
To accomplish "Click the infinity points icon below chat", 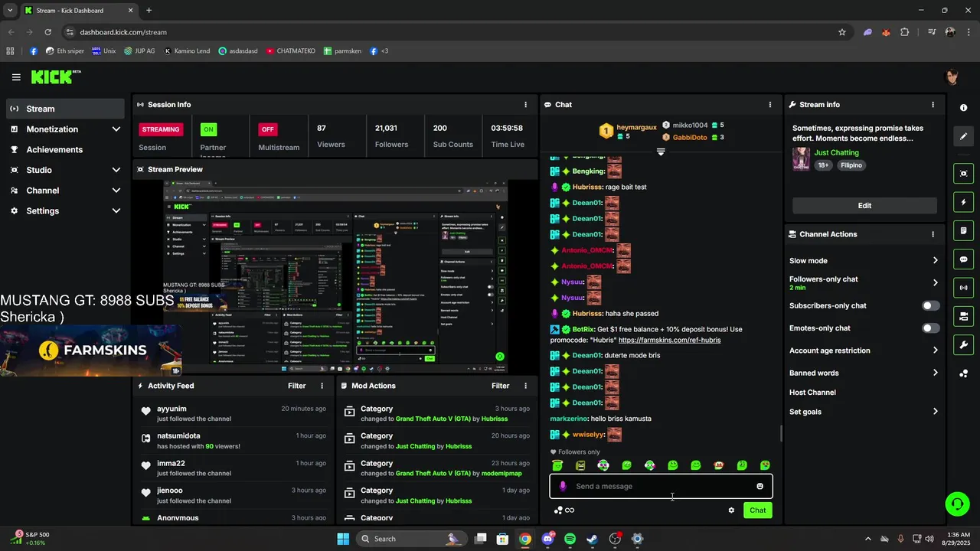I will [569, 510].
